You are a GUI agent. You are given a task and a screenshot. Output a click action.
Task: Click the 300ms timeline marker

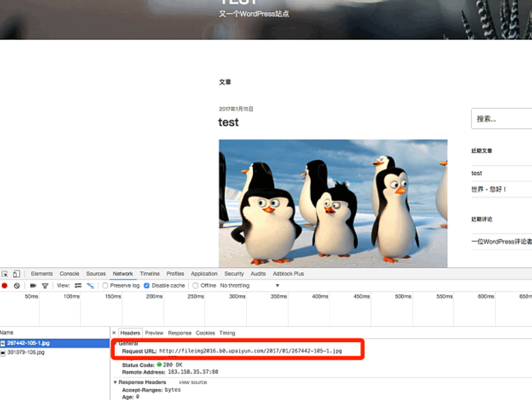(x=237, y=296)
